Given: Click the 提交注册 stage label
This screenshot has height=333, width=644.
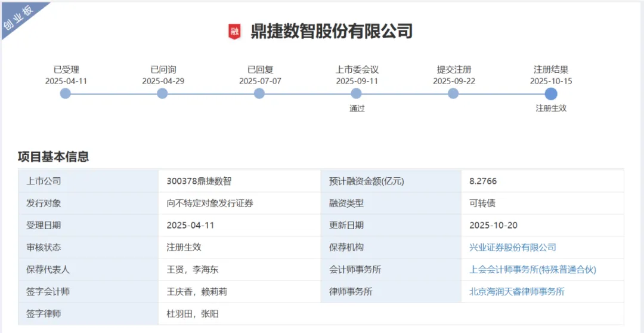Looking at the screenshot, I should [x=454, y=69].
